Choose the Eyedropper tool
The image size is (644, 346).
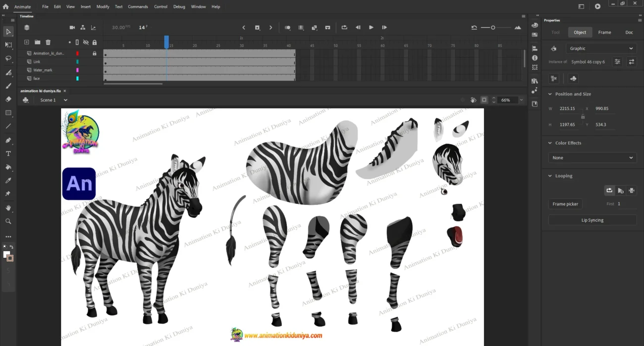(x=8, y=181)
